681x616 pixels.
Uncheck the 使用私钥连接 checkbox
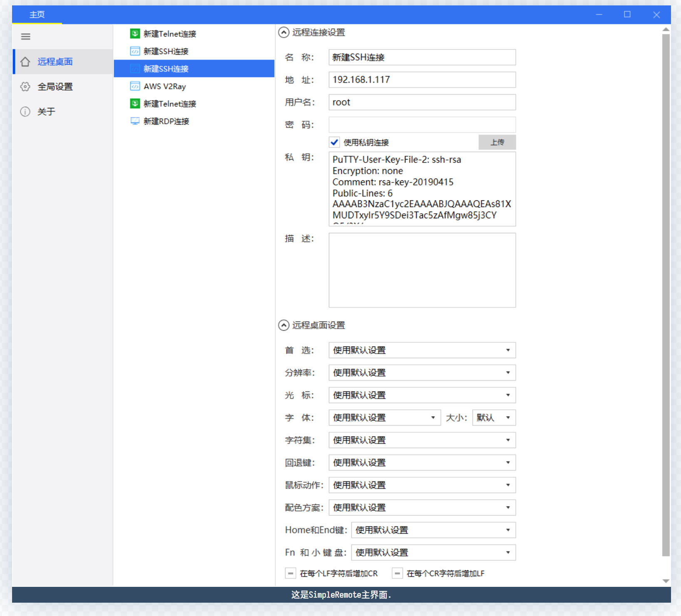point(334,142)
